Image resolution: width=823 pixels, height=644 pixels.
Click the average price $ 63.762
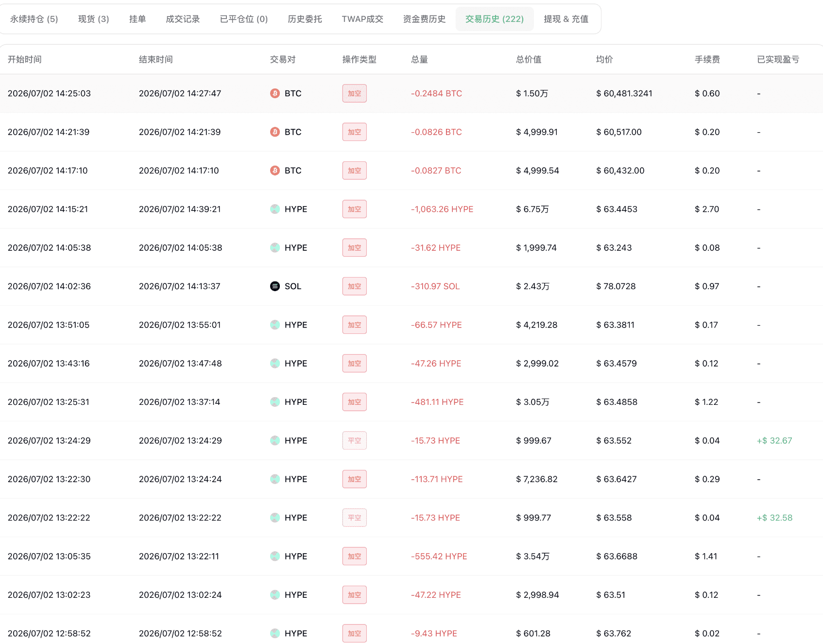point(614,633)
